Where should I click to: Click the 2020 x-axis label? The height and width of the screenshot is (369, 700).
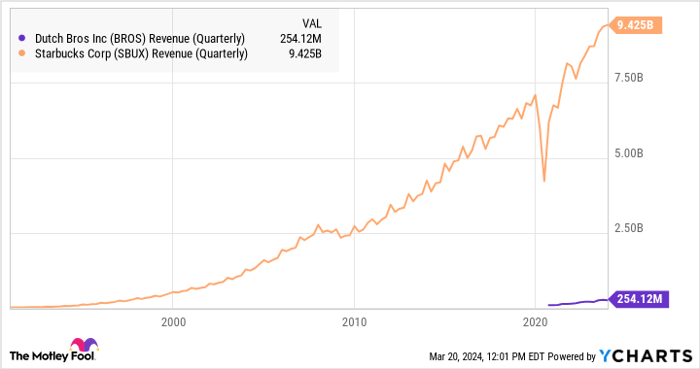pos(535,322)
